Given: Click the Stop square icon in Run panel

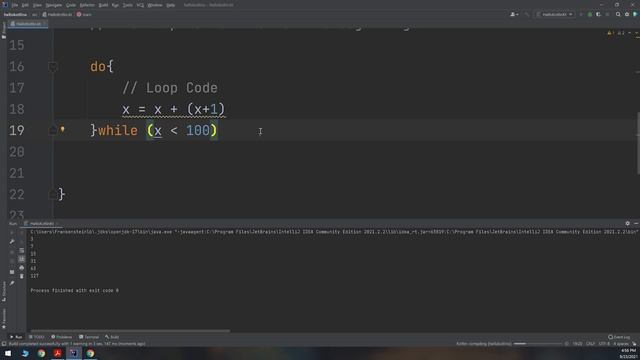Looking at the screenshot, I should tap(12, 272).
